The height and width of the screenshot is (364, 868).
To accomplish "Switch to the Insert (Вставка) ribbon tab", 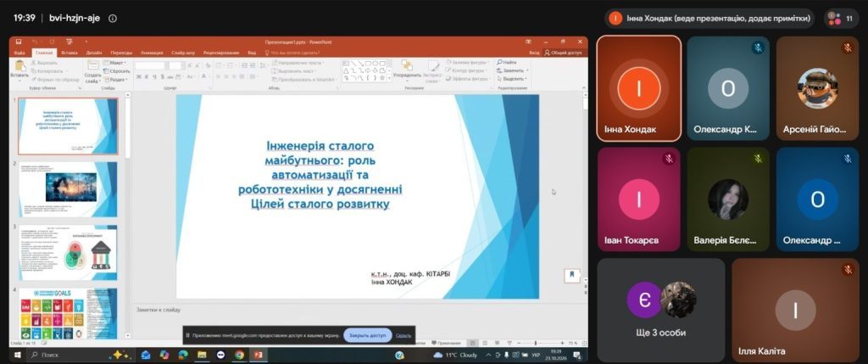I will (x=70, y=53).
